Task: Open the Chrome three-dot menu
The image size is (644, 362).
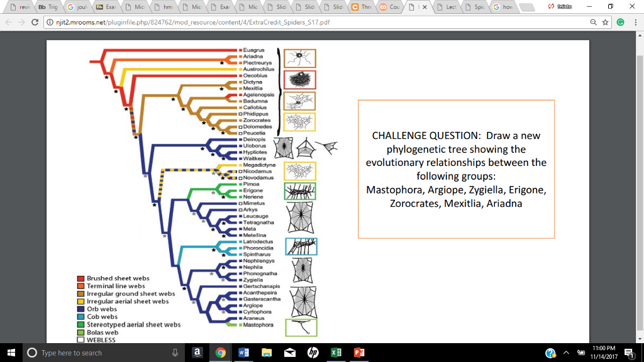Action: 634,22
